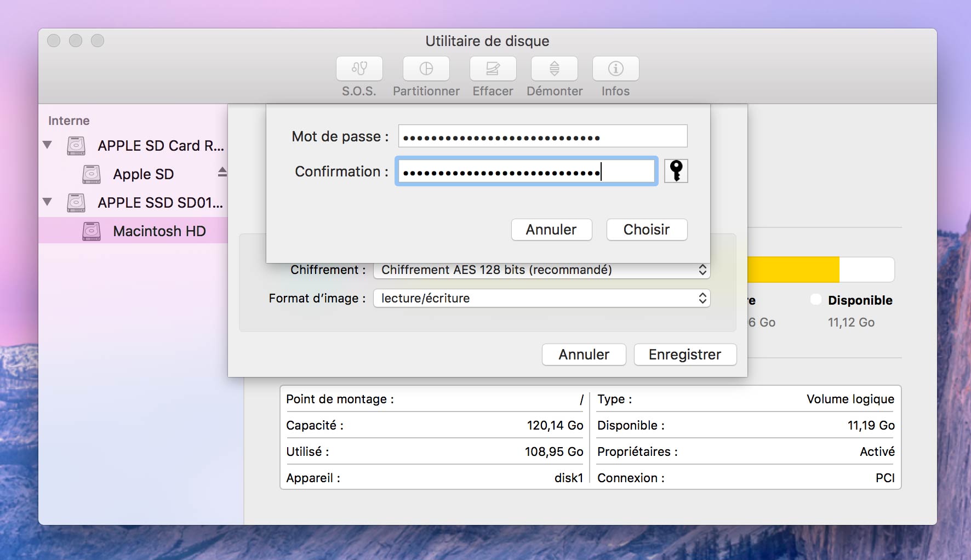
Task: Click the white Disponible legend dot
Action: 816,299
